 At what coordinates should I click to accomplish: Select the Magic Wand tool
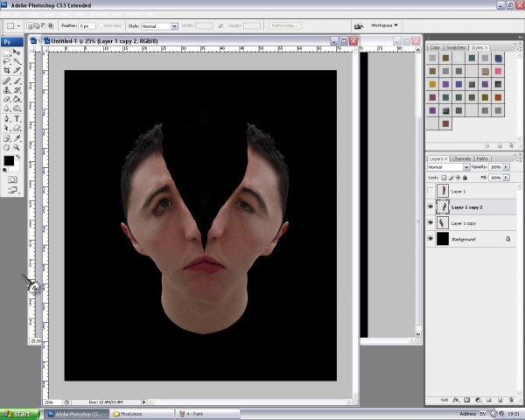click(17, 61)
